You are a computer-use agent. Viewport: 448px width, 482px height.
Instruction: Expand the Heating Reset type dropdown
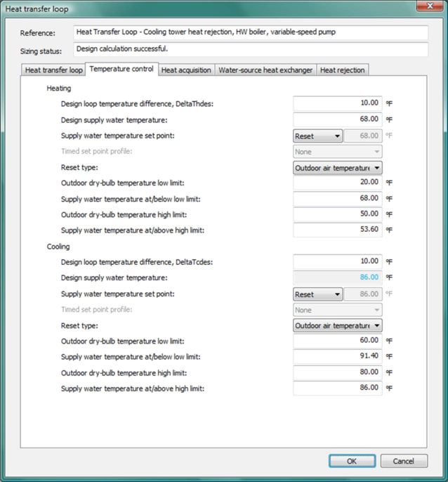pos(337,168)
